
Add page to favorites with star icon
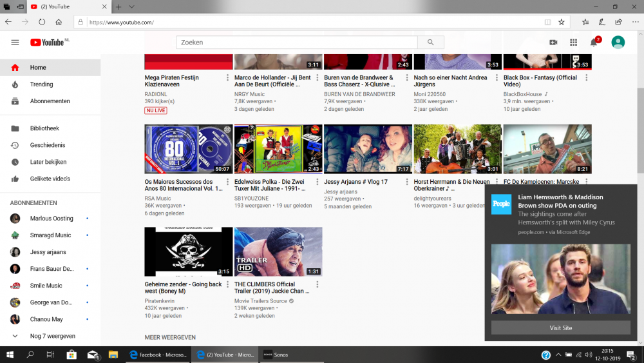pos(562,22)
